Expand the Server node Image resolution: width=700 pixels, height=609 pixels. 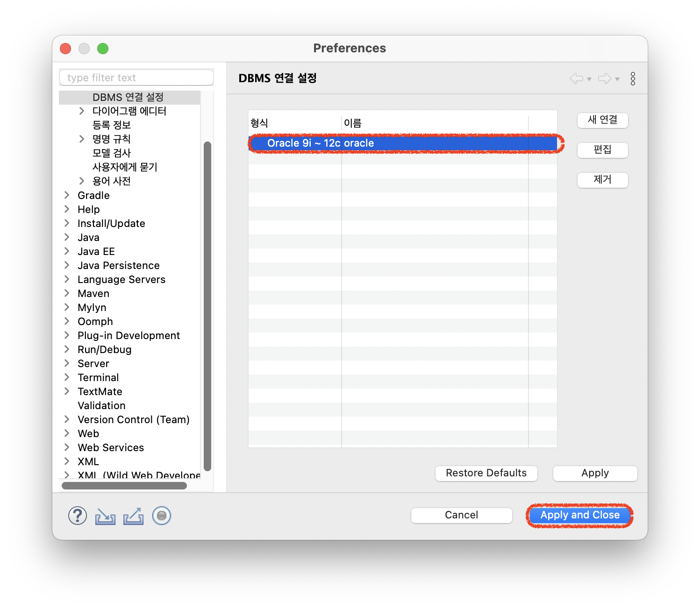[x=67, y=363]
